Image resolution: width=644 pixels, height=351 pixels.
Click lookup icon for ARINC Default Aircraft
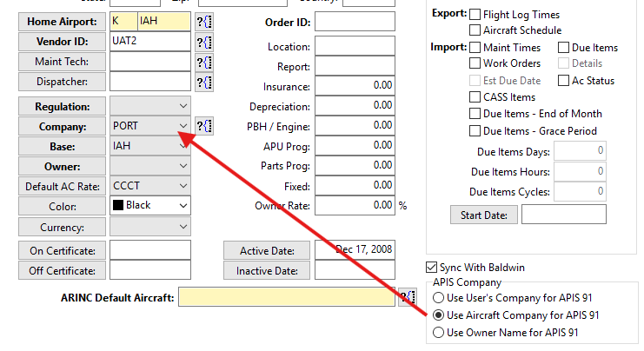(408, 298)
